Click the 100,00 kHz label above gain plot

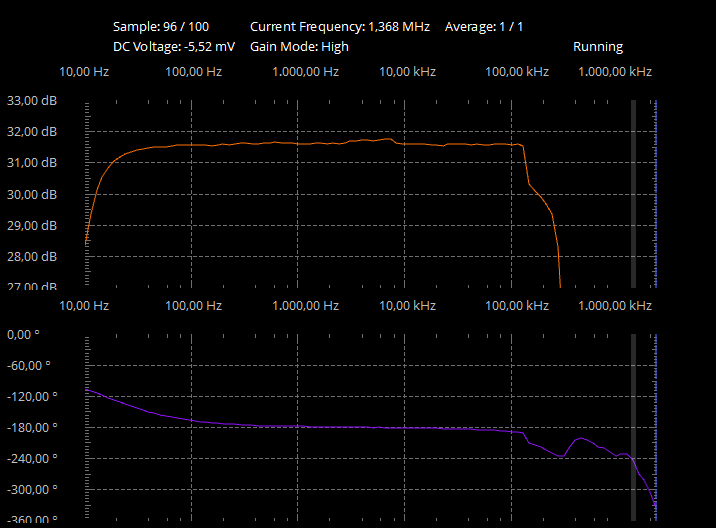[517, 72]
